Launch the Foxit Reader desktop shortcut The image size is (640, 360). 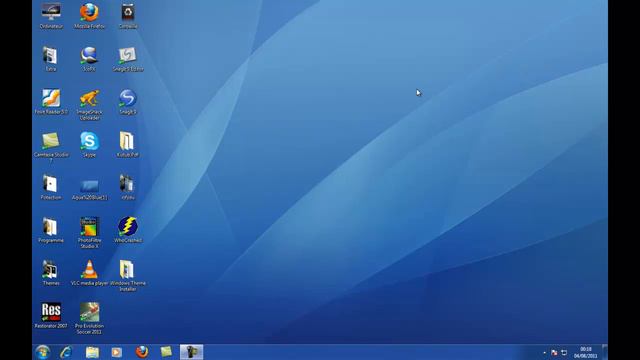51,102
